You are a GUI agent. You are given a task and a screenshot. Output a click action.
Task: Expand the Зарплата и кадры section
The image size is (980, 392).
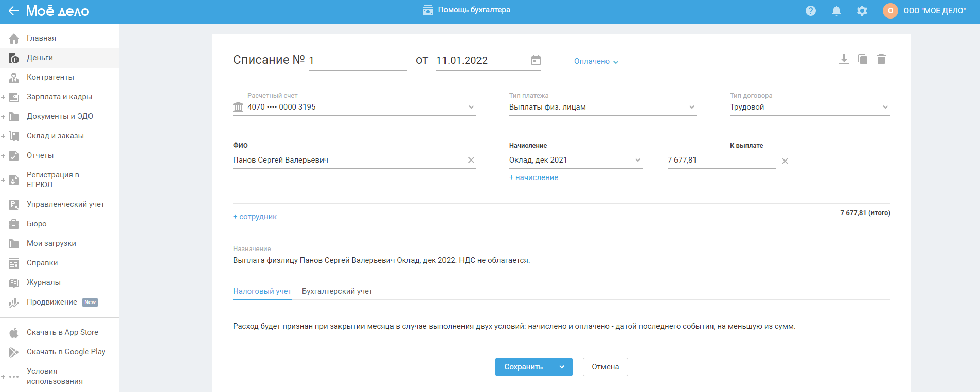tap(3, 97)
